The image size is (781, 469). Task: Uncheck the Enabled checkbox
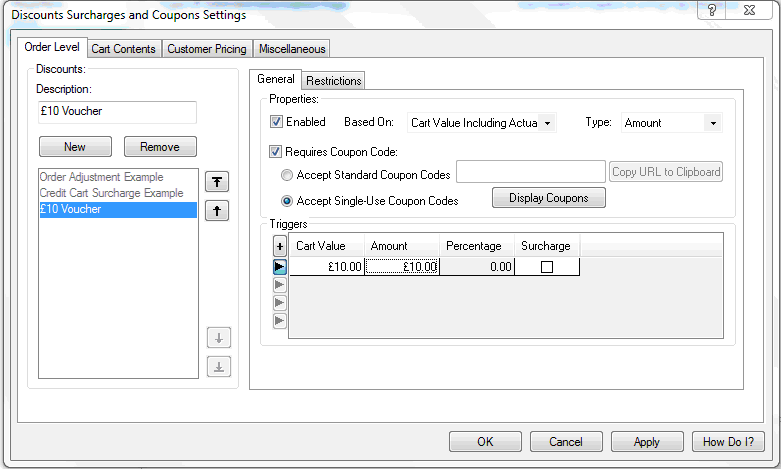point(277,122)
